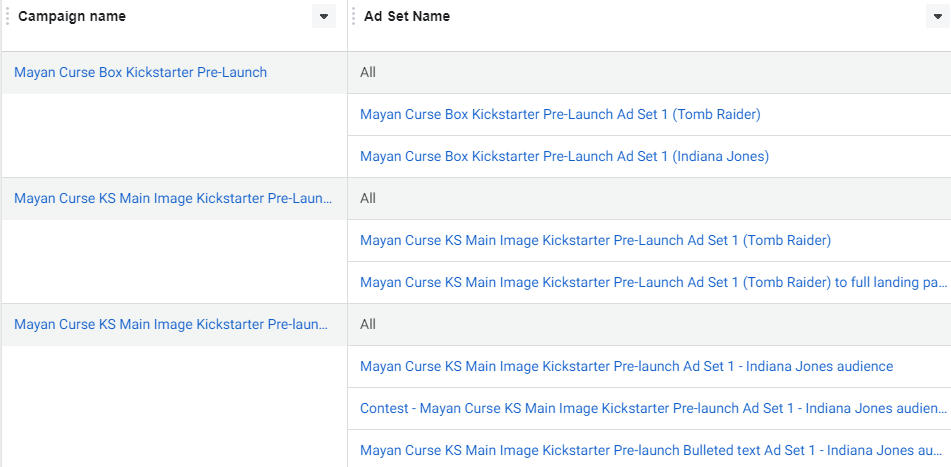Select the first campaign's All row
The width and height of the screenshot is (951, 467).
click(x=649, y=73)
